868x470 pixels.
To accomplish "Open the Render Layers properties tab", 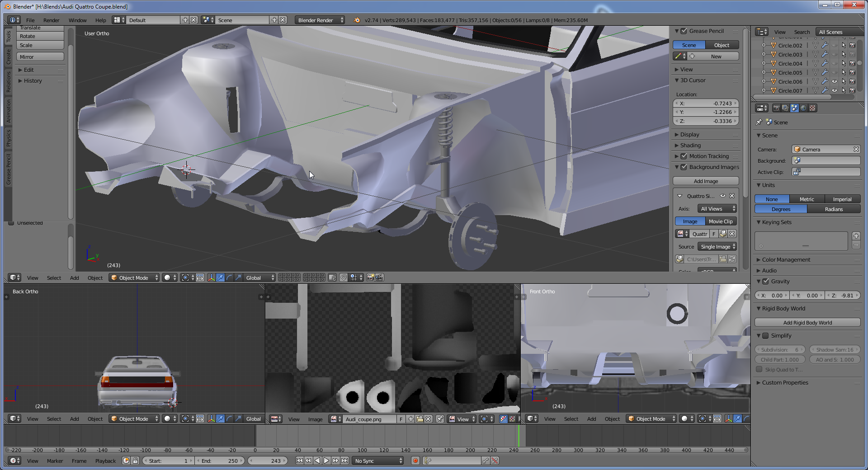I will click(785, 108).
